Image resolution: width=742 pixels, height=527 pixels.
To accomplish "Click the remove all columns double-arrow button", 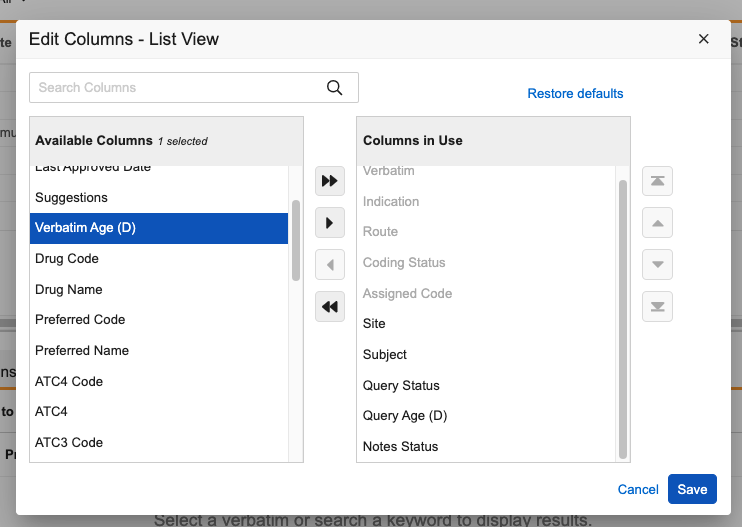I will (329, 307).
